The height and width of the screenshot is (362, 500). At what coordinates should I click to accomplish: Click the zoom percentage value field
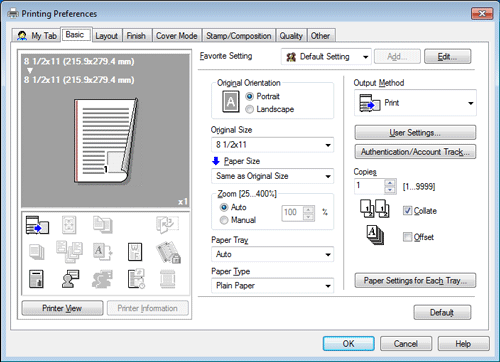pos(292,213)
